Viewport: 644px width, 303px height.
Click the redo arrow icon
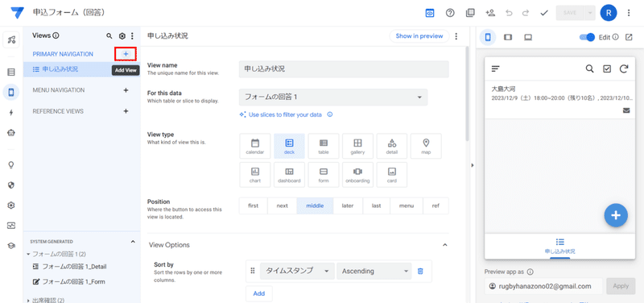click(x=526, y=13)
